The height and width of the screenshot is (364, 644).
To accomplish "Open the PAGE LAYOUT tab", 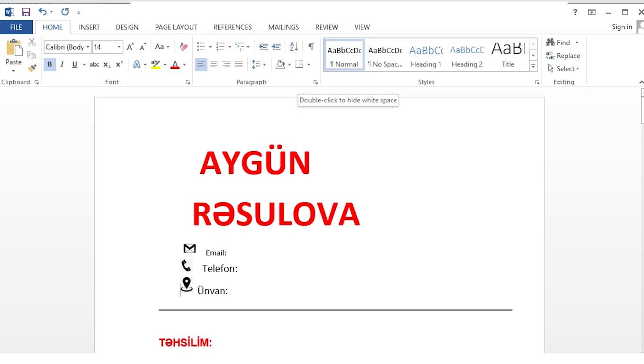I will 176,27.
